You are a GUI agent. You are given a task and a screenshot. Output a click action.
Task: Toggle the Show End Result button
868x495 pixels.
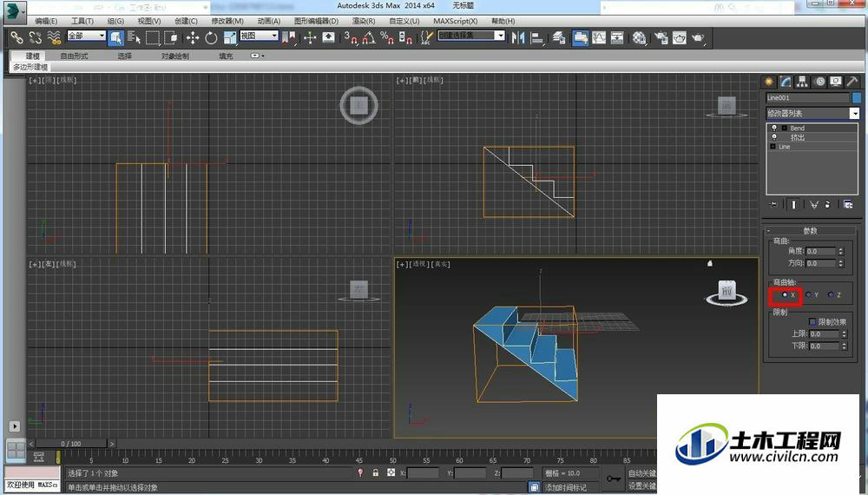pos(793,204)
